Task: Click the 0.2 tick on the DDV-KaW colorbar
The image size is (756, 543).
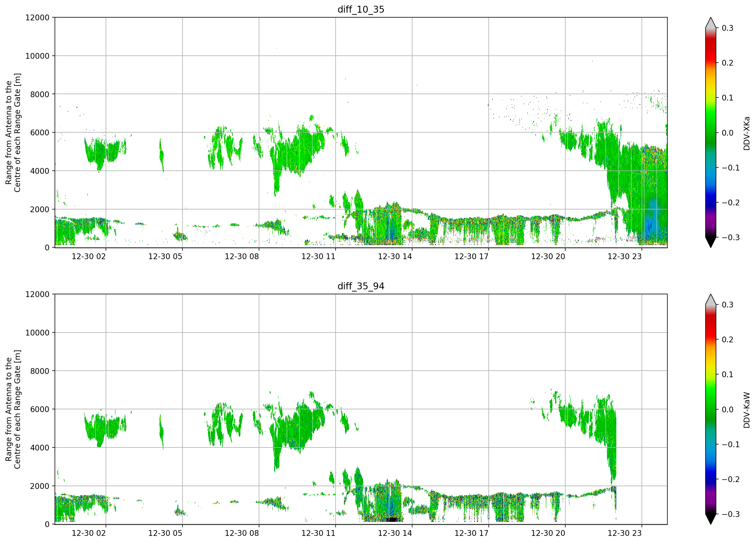Action: (727, 340)
